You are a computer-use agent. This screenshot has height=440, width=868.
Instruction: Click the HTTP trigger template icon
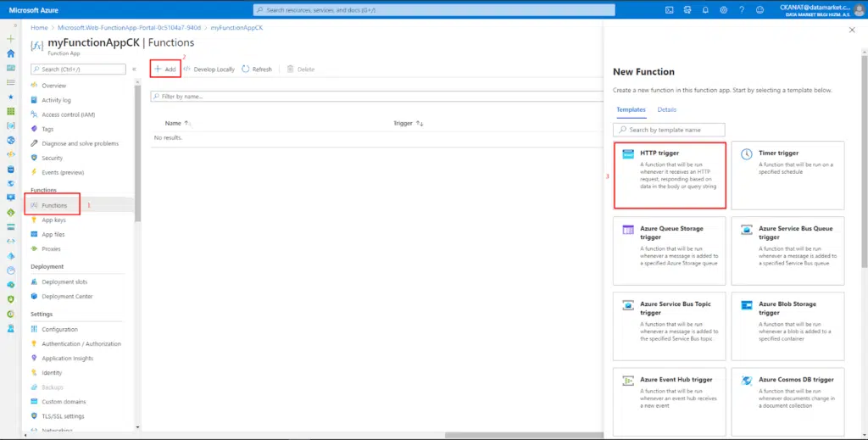pyautogui.click(x=628, y=154)
